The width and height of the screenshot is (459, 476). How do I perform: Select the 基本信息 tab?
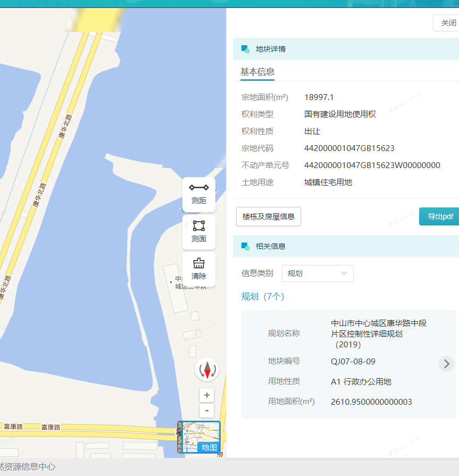coord(257,72)
